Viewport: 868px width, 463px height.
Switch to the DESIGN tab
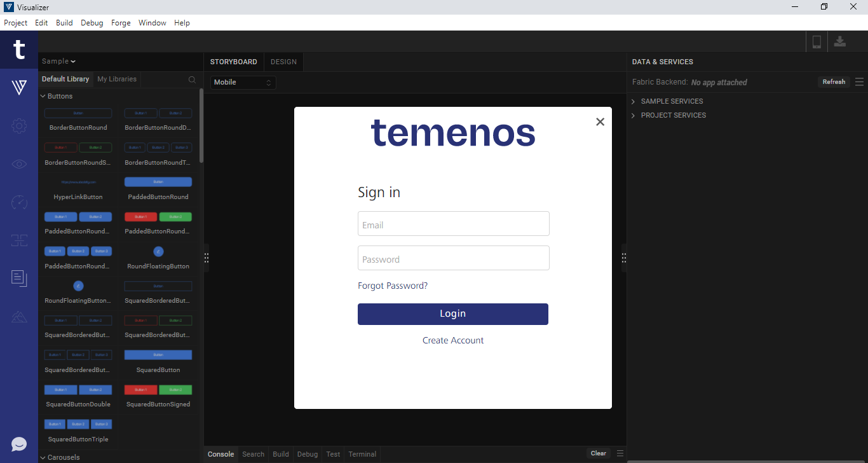pos(283,62)
